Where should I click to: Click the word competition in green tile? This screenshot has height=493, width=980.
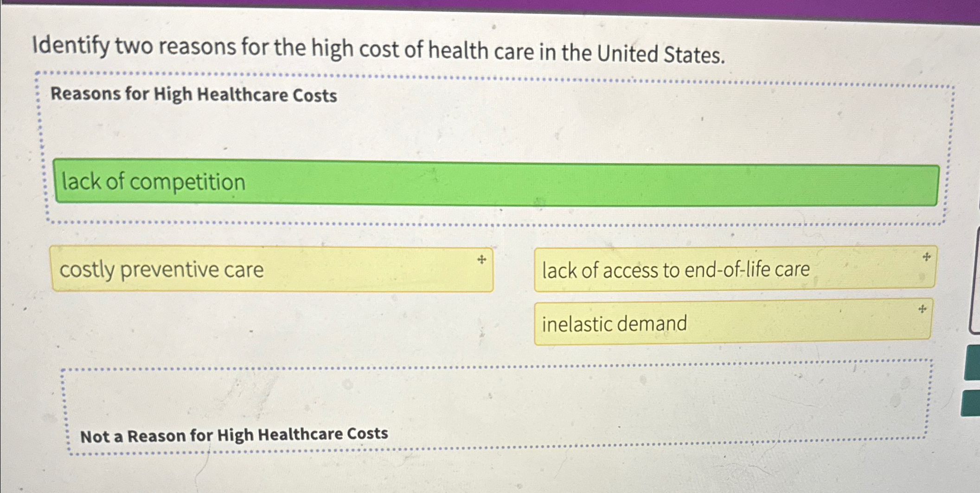pos(187,182)
